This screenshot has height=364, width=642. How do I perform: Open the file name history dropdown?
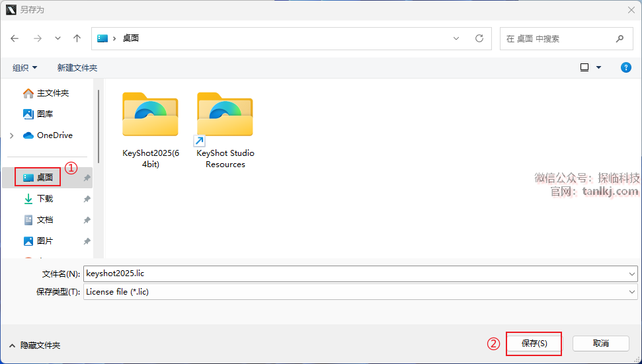tap(632, 273)
